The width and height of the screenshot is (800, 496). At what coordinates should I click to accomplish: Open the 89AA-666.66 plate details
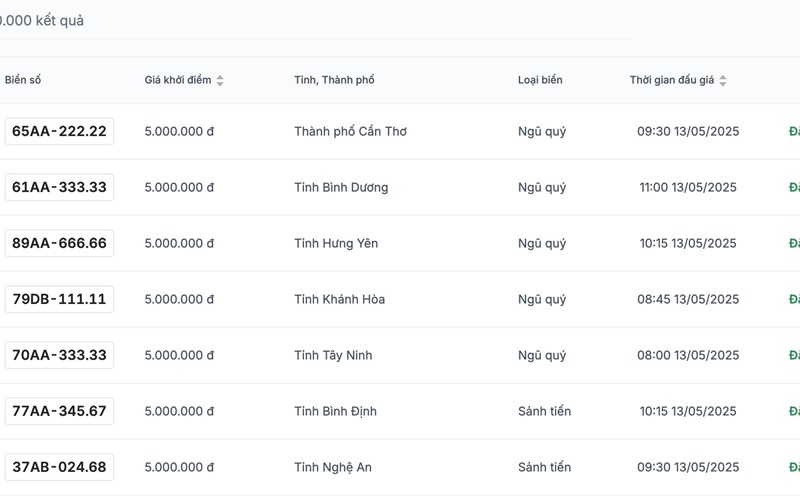59,243
